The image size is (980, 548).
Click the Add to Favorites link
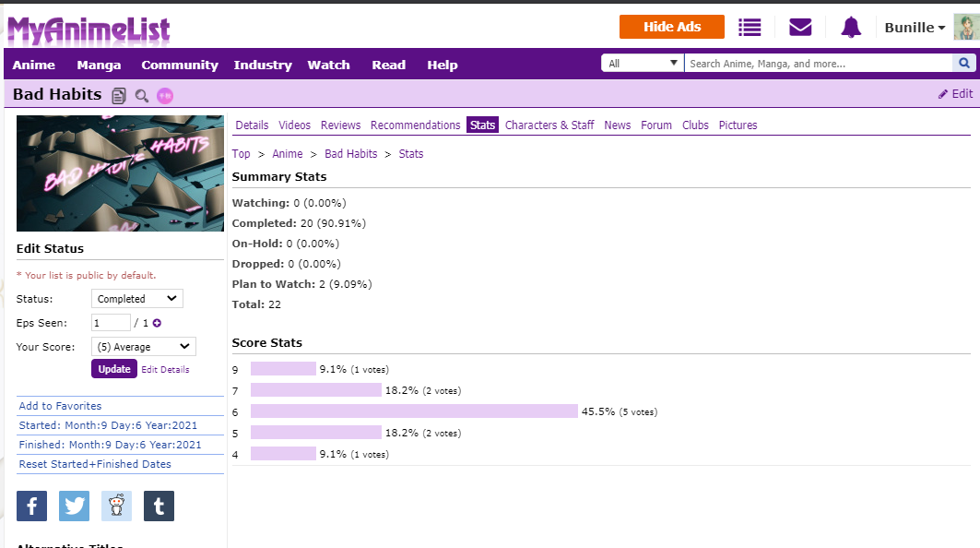point(60,406)
